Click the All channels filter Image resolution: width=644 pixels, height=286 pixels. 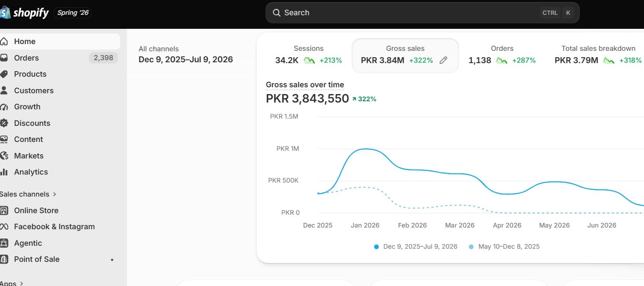(159, 49)
